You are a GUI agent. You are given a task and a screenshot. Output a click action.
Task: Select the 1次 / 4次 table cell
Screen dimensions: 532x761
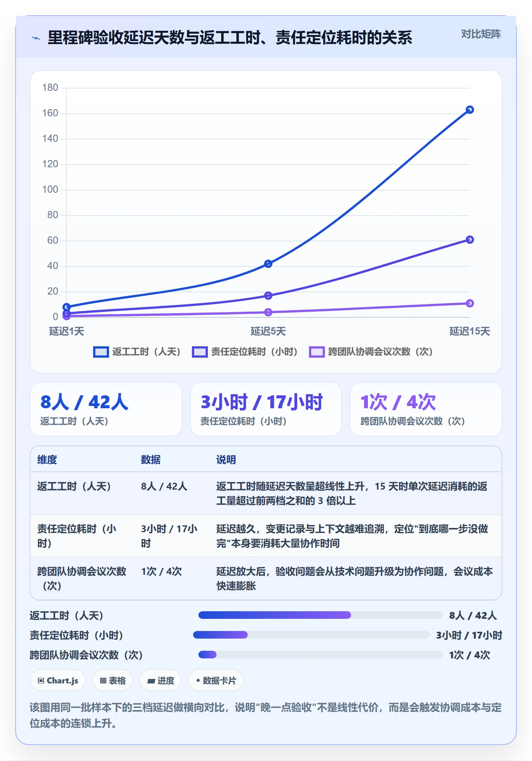point(161,572)
